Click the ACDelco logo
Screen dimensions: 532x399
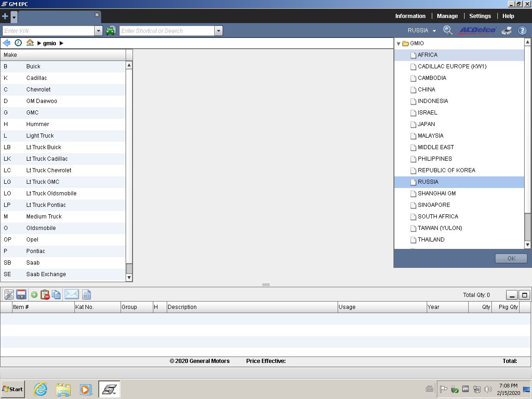pos(477,30)
